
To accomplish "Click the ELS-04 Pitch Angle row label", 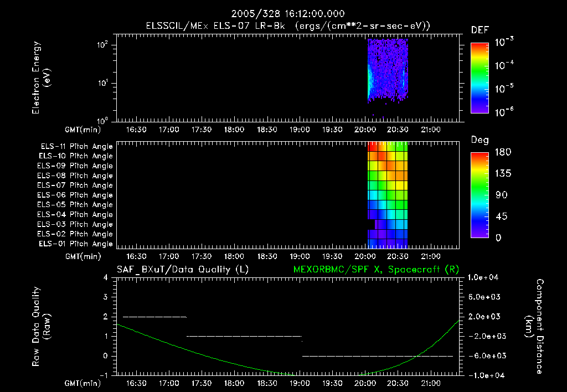I will 75,214.
